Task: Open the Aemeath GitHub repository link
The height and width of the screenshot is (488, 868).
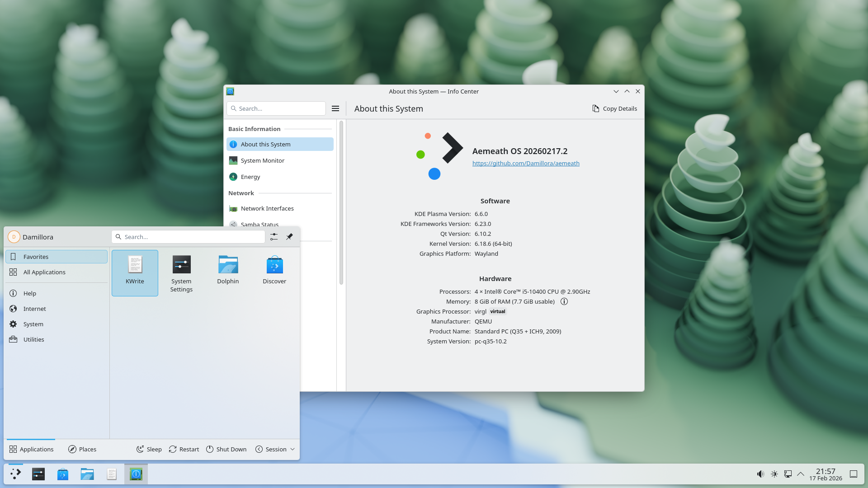Action: [525, 163]
